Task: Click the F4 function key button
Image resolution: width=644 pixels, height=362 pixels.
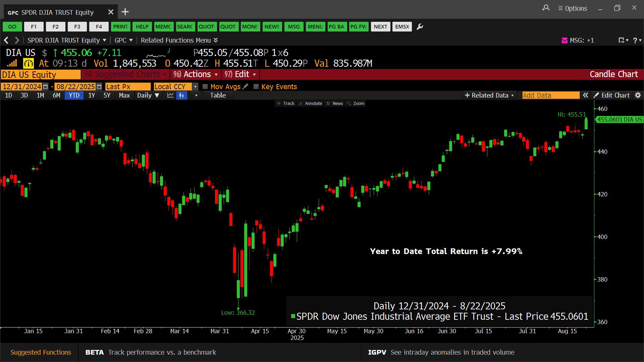Action: tap(99, 27)
